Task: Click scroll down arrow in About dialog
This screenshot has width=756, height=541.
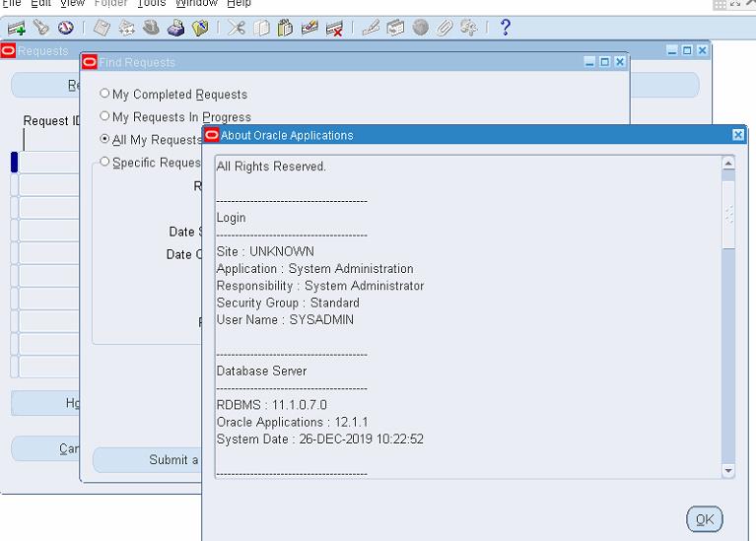Action: pos(728,470)
